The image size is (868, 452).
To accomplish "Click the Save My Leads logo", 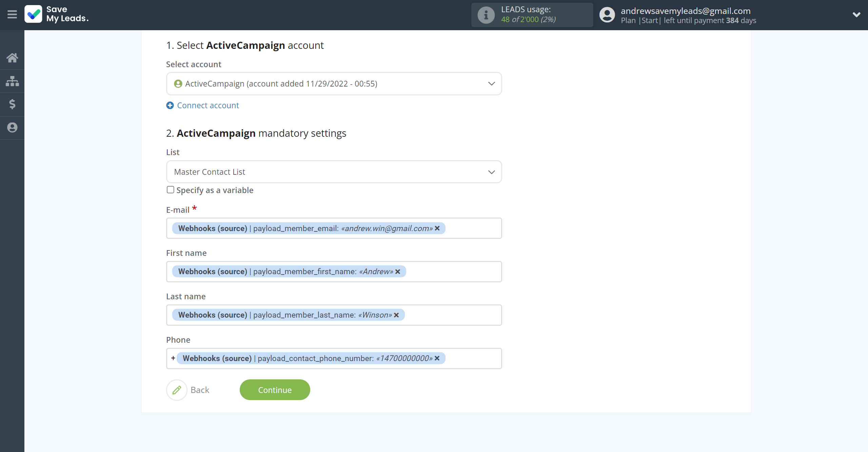I will point(57,14).
